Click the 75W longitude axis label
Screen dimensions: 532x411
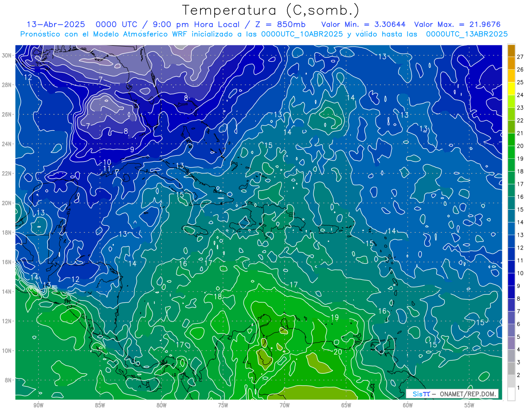click(223, 406)
